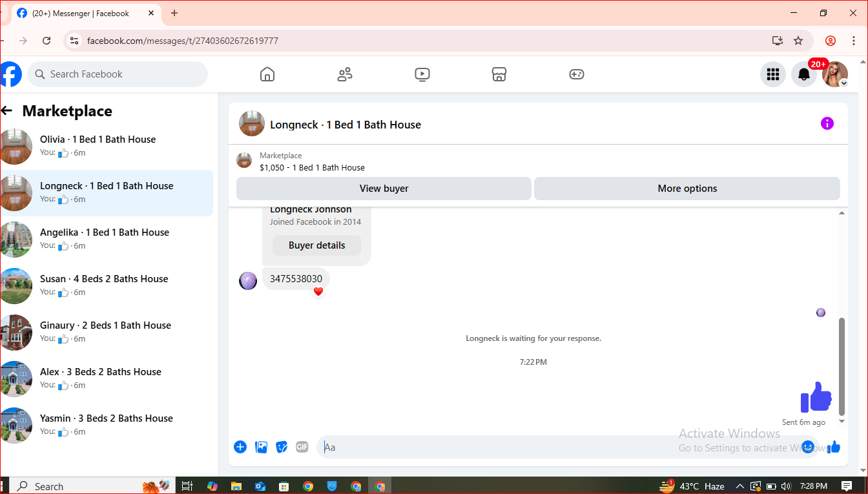This screenshot has width=868, height=494.
Task: Open Yasmin 3 Beds 2 Baths conversation
Action: pyautogui.click(x=107, y=425)
